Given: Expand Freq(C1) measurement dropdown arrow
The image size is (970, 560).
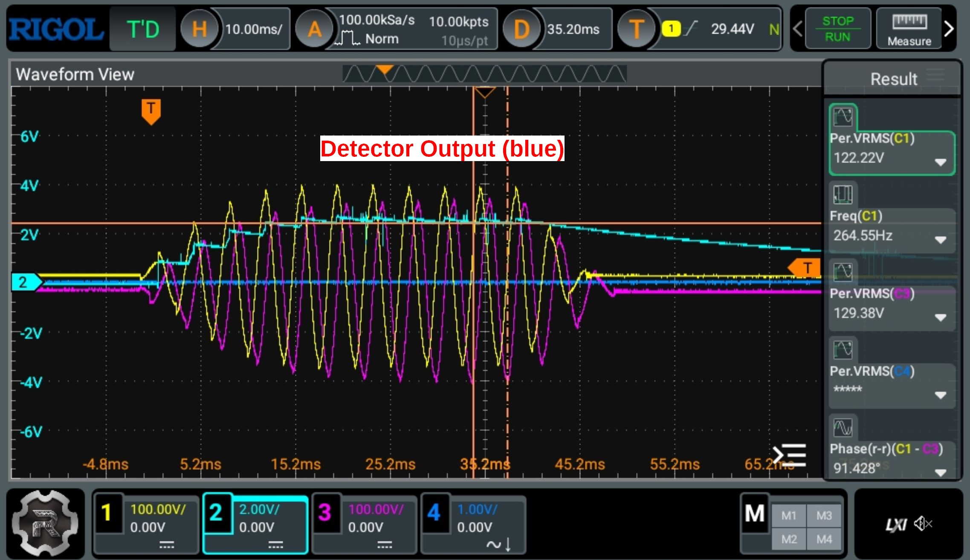Looking at the screenshot, I should (x=940, y=240).
